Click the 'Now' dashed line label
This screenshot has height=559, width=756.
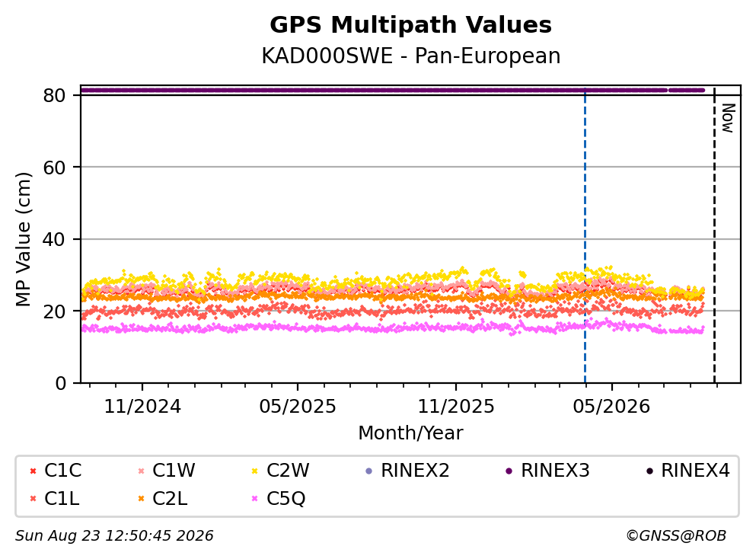pyautogui.click(x=728, y=118)
